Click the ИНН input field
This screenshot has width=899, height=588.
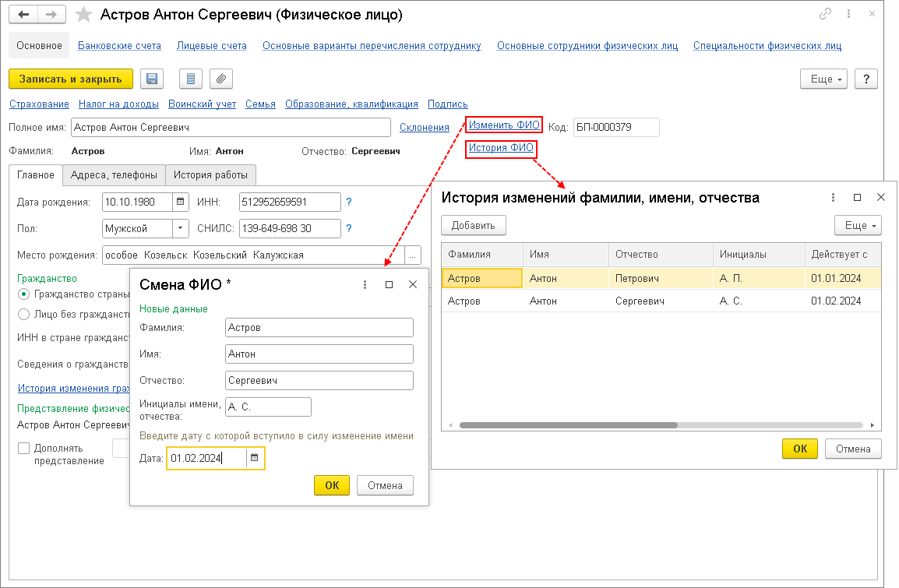(290, 202)
